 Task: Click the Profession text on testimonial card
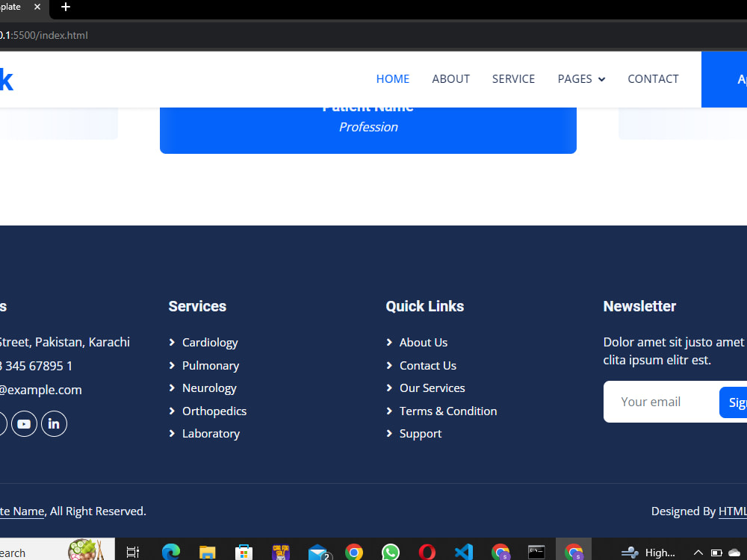pyautogui.click(x=368, y=127)
